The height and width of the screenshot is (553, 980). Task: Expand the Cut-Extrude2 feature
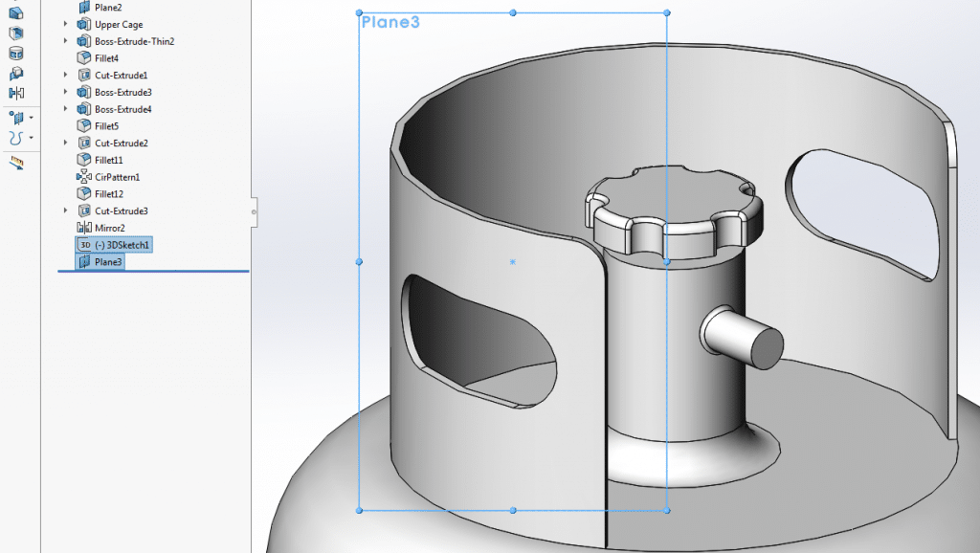[x=63, y=143]
